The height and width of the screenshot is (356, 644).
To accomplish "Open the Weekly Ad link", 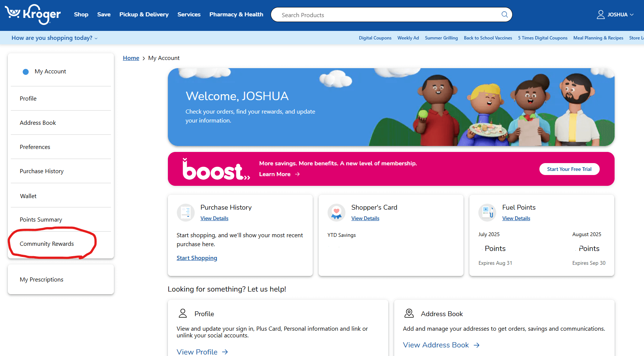I will [408, 38].
